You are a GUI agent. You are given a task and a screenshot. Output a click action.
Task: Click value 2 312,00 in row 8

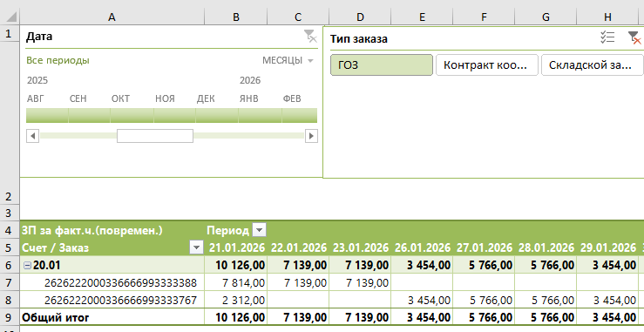click(x=236, y=300)
